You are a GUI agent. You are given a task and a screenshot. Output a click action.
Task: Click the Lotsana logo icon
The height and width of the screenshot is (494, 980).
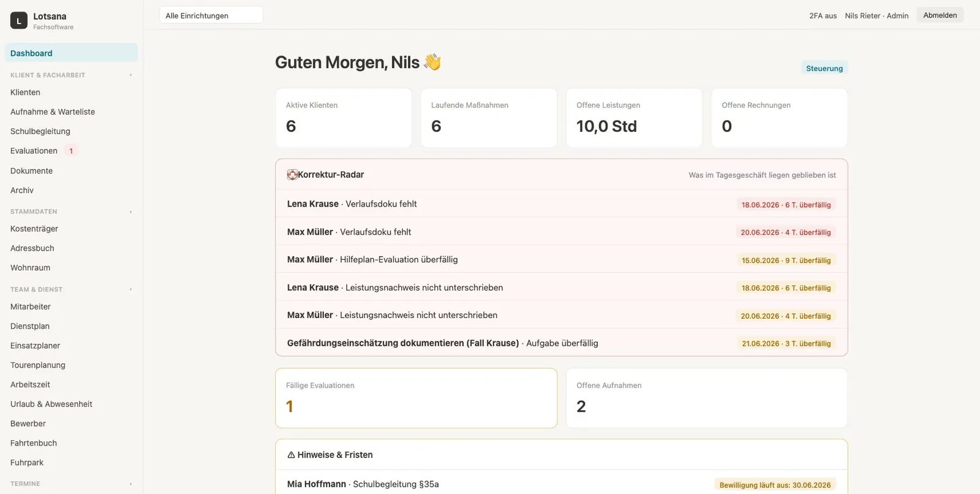19,21
